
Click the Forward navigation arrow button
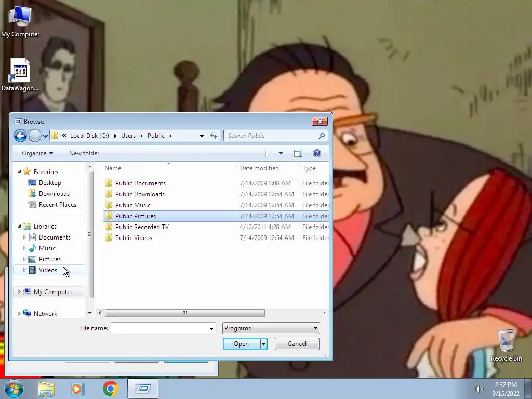35,136
